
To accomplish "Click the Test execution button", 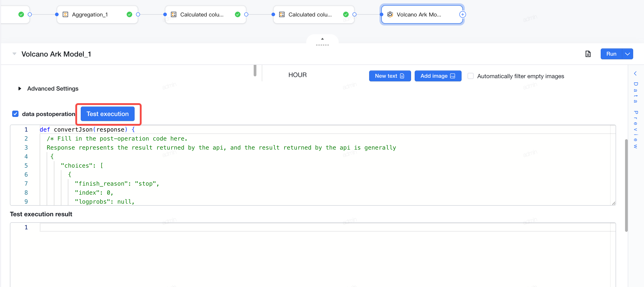I will pos(108,114).
